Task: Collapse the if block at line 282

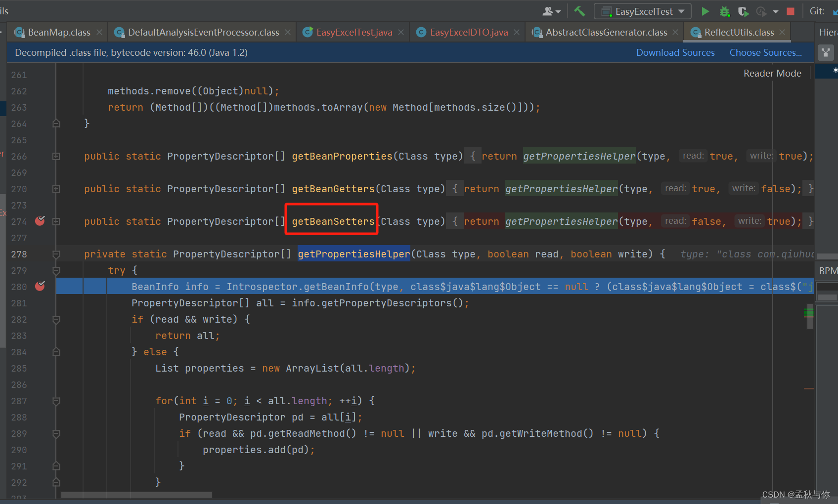Action: coord(56,319)
